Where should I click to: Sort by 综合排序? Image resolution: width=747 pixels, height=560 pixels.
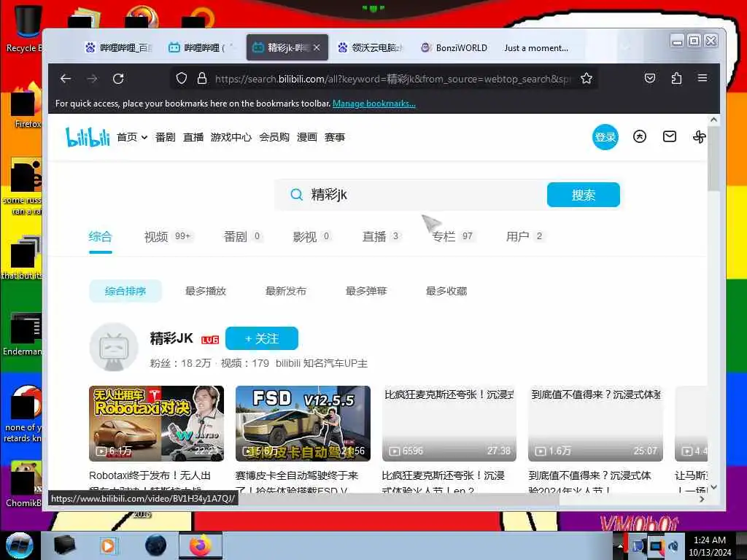click(x=125, y=291)
